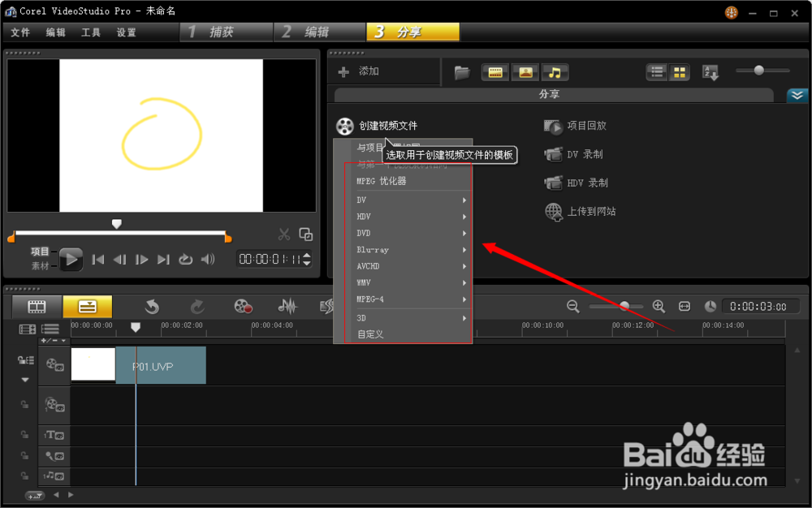
Task: Click DV 录制 option
Action: click(x=572, y=154)
